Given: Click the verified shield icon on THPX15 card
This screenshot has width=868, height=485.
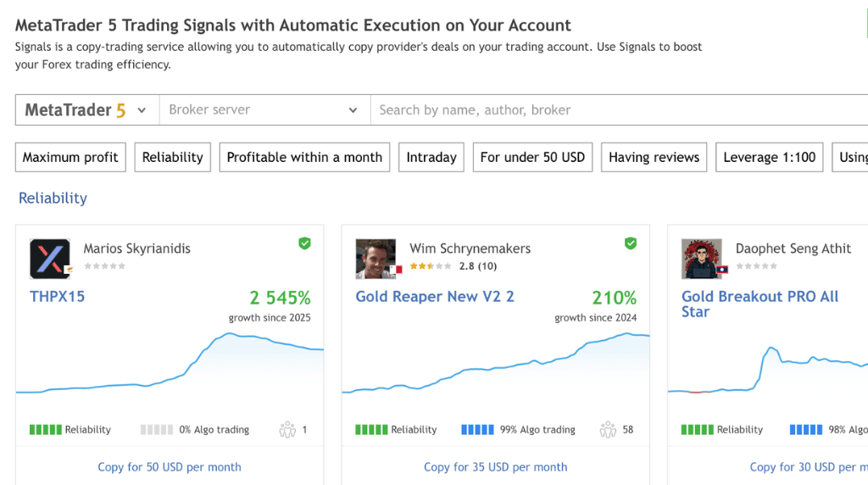Looking at the screenshot, I should [x=304, y=243].
